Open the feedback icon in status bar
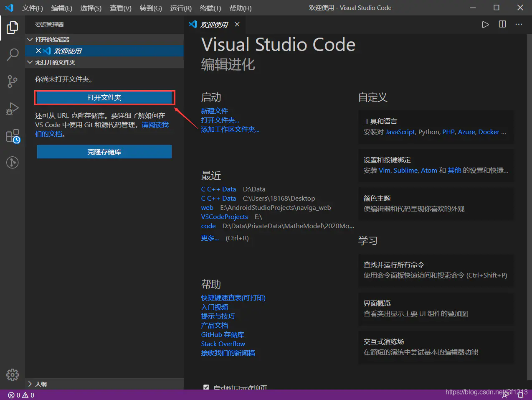The width and height of the screenshot is (532, 400). tap(506, 395)
